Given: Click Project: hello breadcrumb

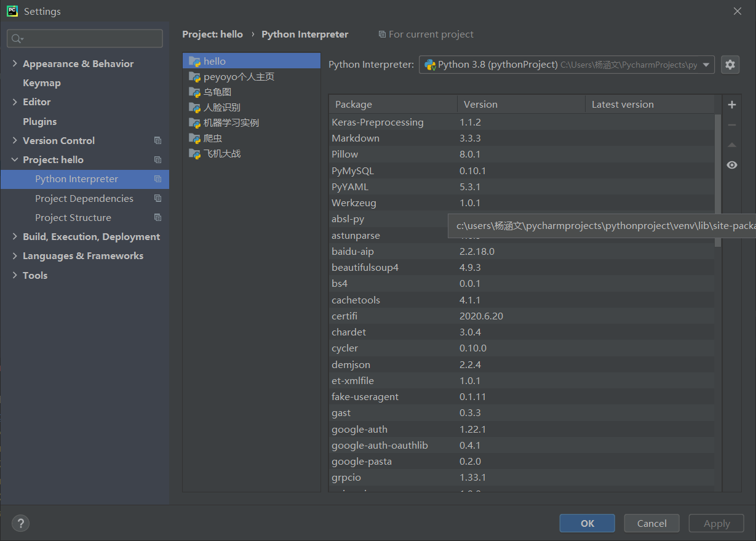Looking at the screenshot, I should 212,34.
